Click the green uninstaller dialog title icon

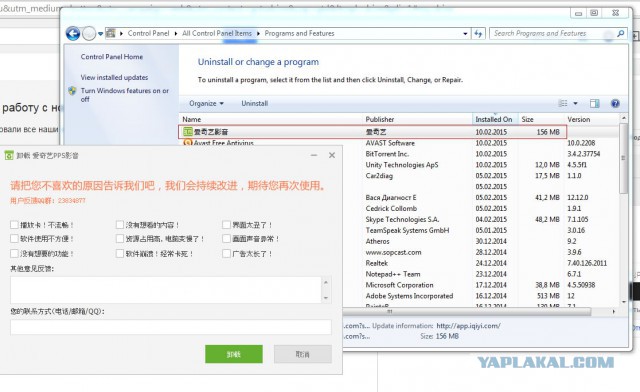(9, 155)
